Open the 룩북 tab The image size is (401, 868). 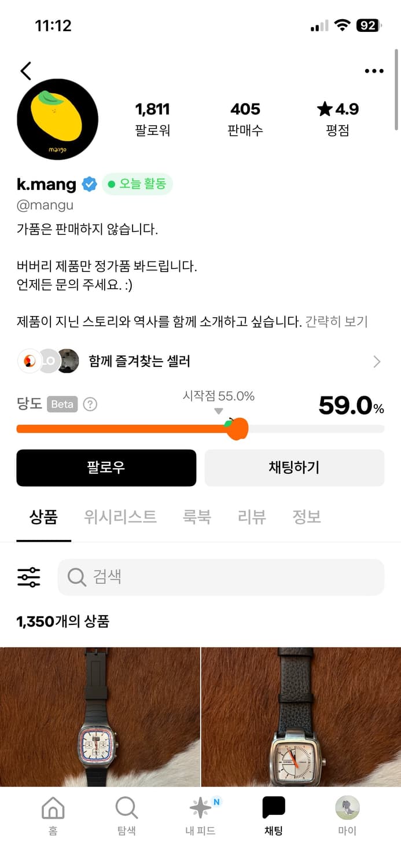(x=197, y=517)
